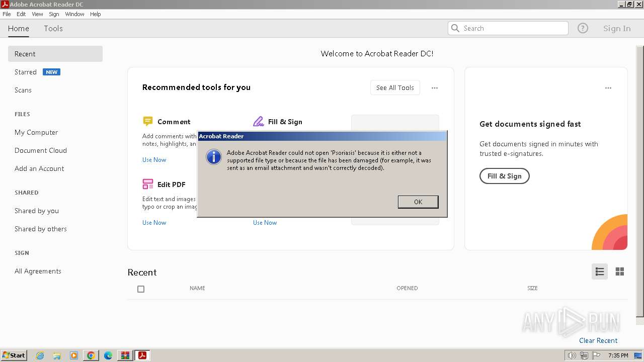Click the Clear Recent link

[598, 340]
